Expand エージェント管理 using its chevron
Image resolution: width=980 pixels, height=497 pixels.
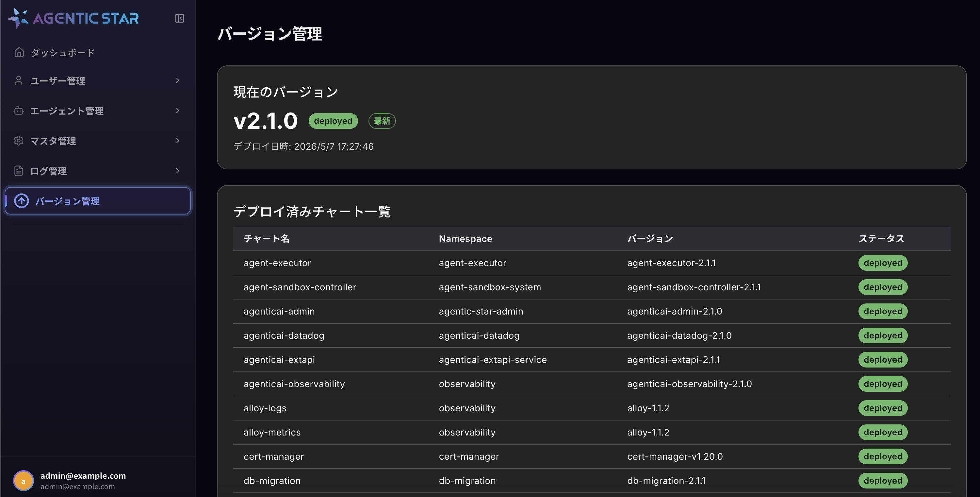pyautogui.click(x=177, y=111)
